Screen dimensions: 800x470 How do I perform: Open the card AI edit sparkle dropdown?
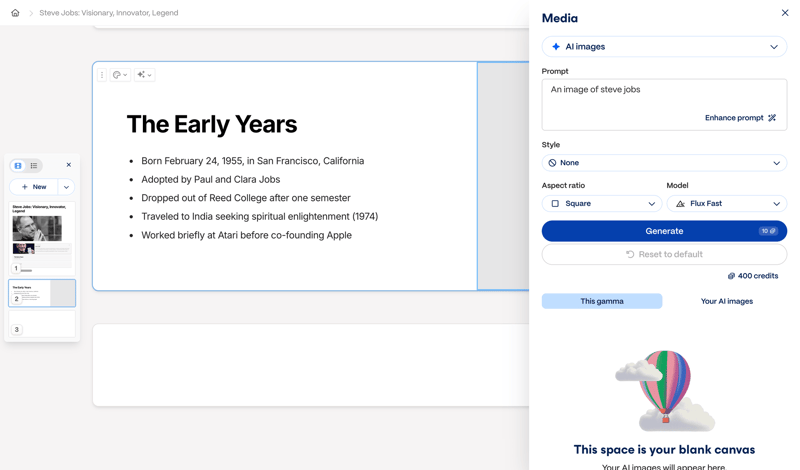click(144, 75)
